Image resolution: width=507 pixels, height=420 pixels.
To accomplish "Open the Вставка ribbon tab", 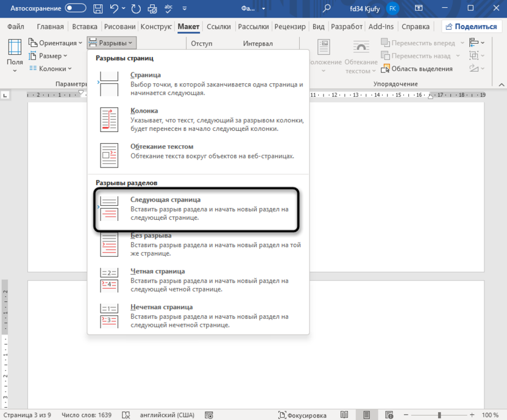I will [85, 27].
